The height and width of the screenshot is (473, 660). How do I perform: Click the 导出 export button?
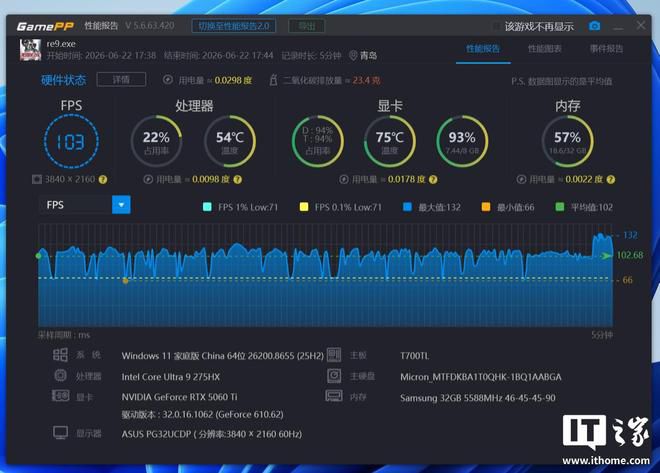click(307, 26)
